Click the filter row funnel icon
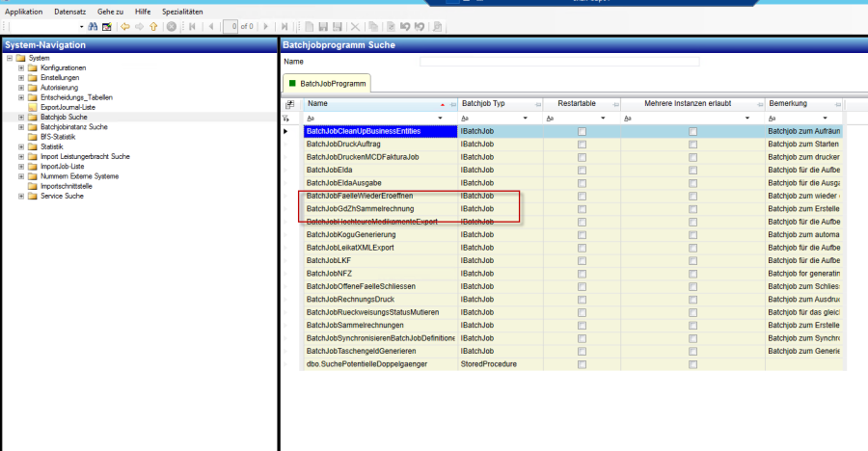Viewport: 868px width, 451px height. pos(285,118)
